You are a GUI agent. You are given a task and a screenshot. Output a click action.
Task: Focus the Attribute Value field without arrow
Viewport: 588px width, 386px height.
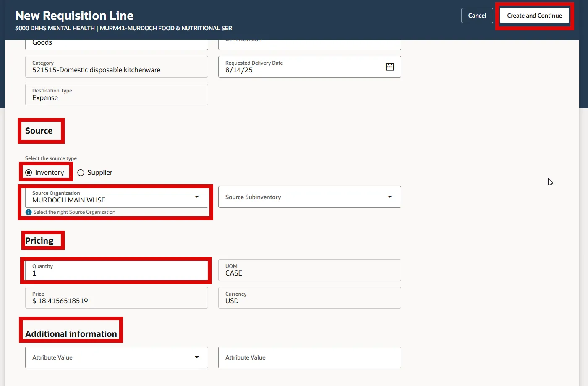[x=309, y=357]
